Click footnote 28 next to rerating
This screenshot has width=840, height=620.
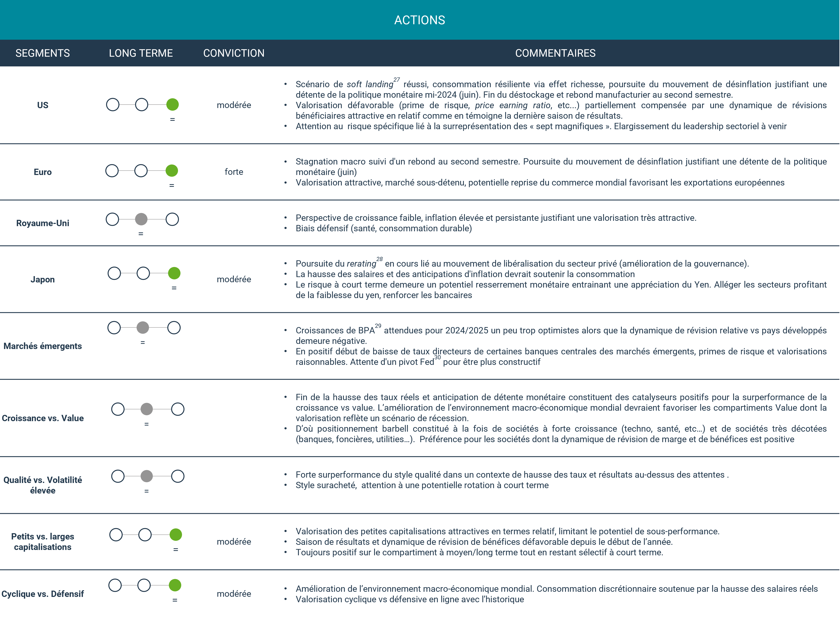tap(380, 259)
